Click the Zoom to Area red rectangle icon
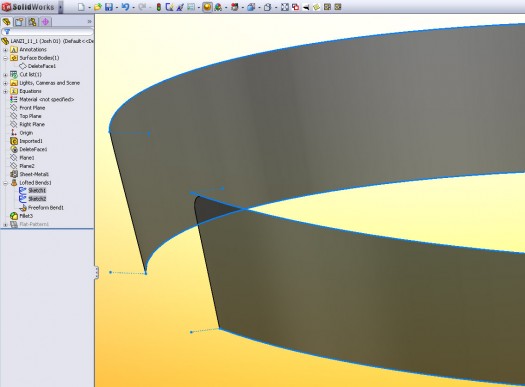The height and width of the screenshot is (387, 525). [295, 7]
